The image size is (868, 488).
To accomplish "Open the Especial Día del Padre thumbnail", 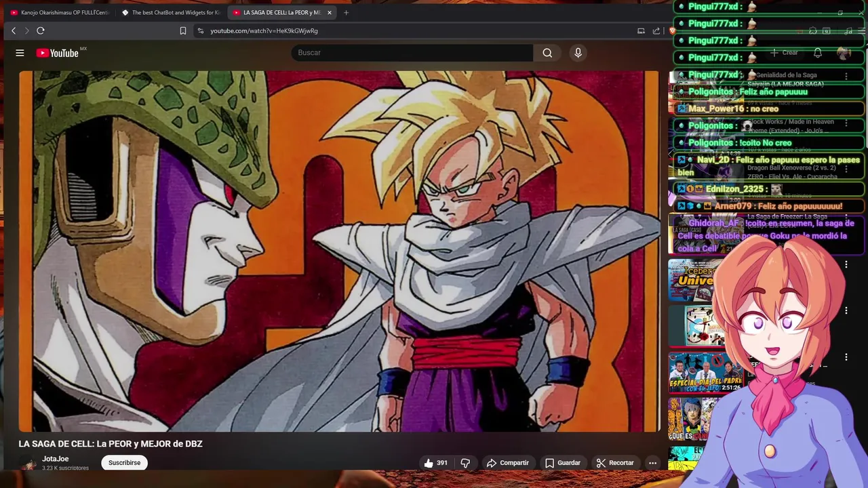I will pos(704,372).
